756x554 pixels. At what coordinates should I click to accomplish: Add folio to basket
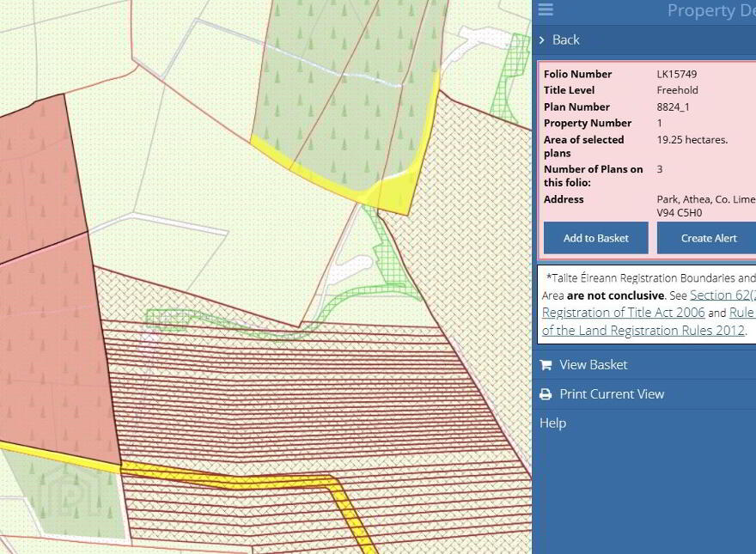pyautogui.click(x=596, y=238)
